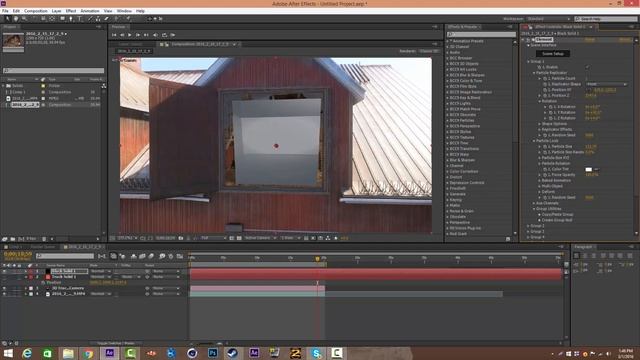Step to next frame in Preview panel
This screenshot has height=360, width=640.
(138, 35)
